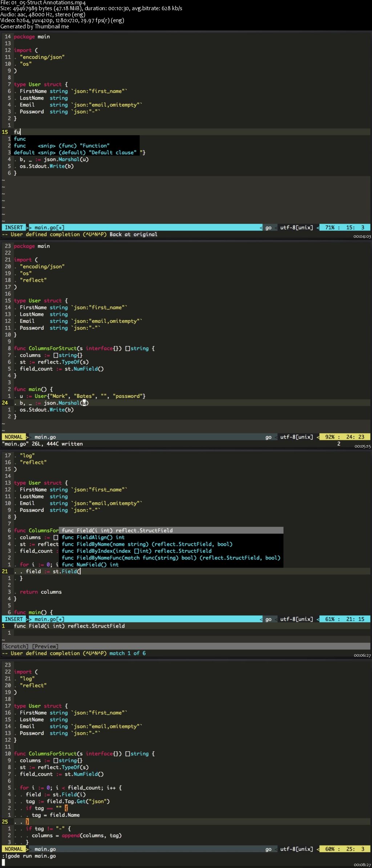Click '"main.go" 26L, 444C written' message

coord(43,444)
